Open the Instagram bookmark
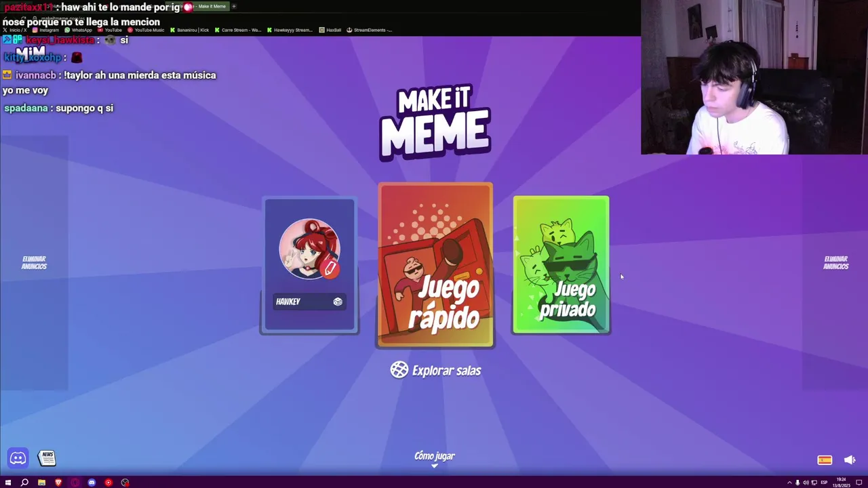This screenshot has width=868, height=488. pos(45,30)
